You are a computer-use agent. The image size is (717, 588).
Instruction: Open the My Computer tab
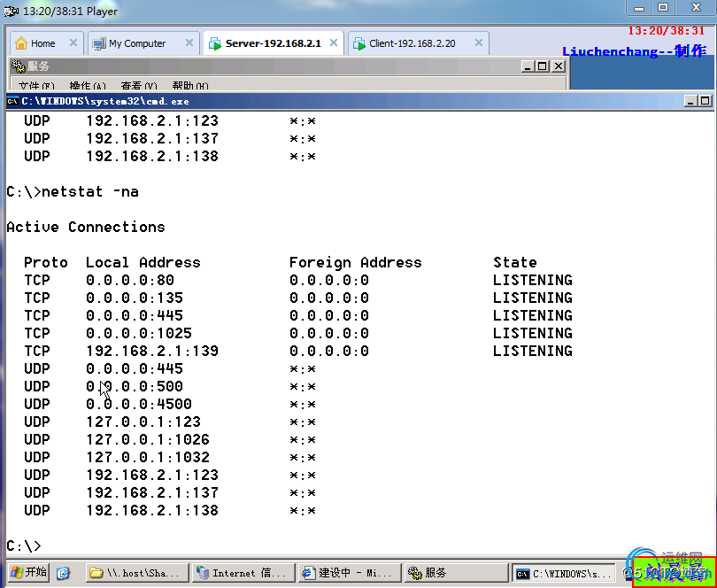[143, 43]
